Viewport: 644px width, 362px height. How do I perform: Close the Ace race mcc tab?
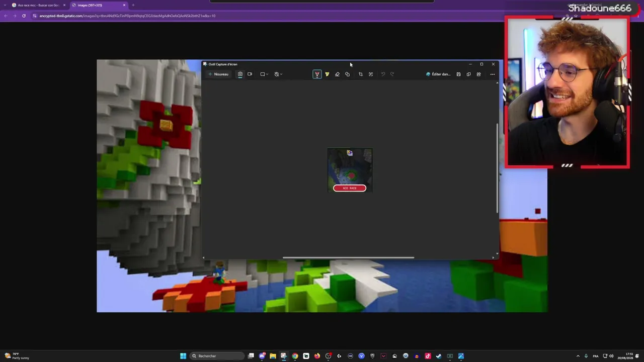(64, 5)
